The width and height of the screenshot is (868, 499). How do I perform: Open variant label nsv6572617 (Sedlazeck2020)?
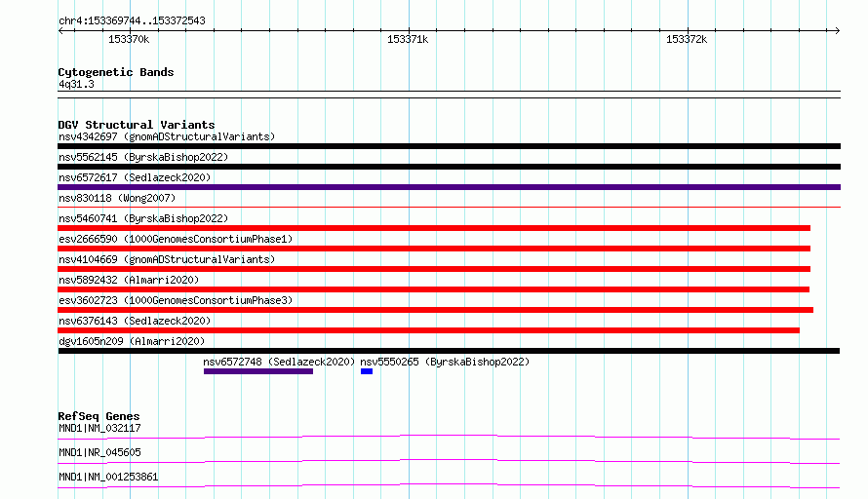(x=135, y=177)
